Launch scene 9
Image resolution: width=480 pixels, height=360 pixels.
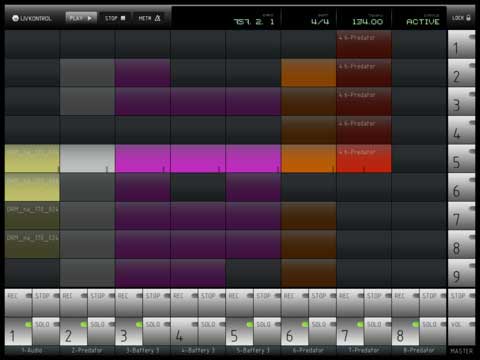(x=461, y=274)
